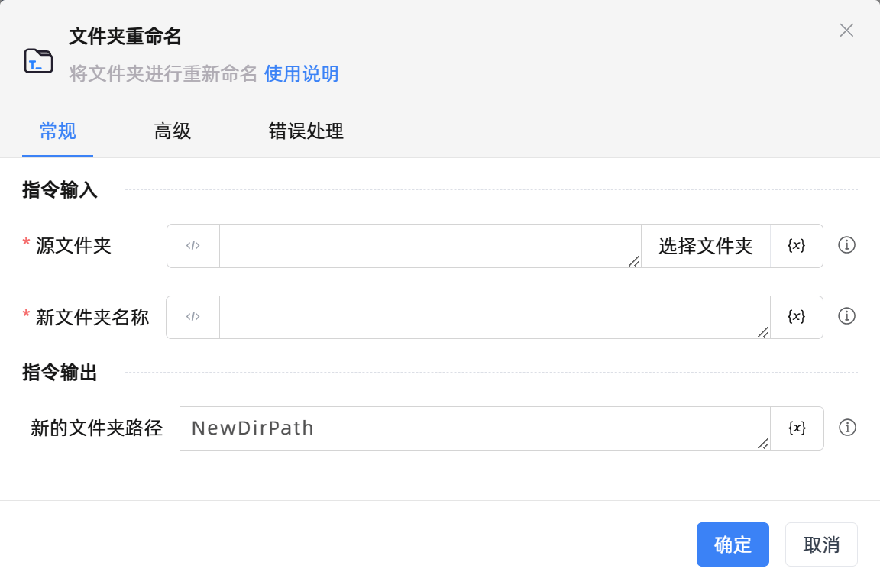The height and width of the screenshot is (588, 880).
Task: Click the code mode icon for 新文件夹名称 field
Action: click(193, 317)
